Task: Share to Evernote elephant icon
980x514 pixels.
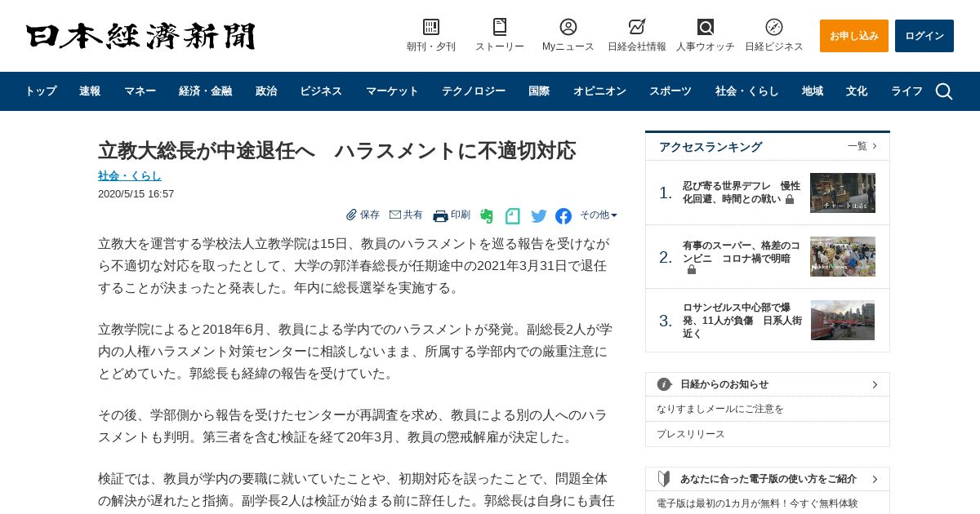Action: pyautogui.click(x=487, y=216)
